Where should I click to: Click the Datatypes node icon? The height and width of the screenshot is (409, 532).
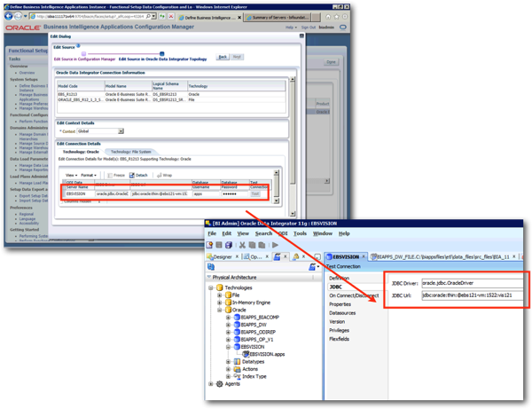tap(237, 361)
